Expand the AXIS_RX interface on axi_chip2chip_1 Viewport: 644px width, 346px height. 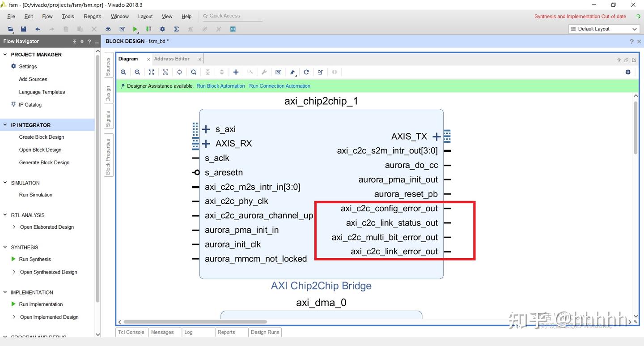tap(206, 143)
